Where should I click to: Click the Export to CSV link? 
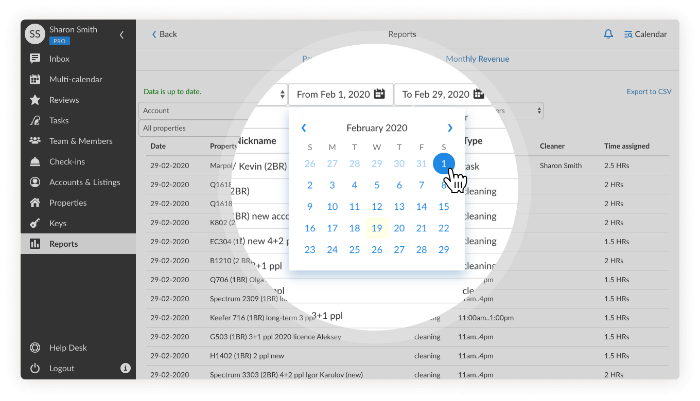click(x=648, y=92)
